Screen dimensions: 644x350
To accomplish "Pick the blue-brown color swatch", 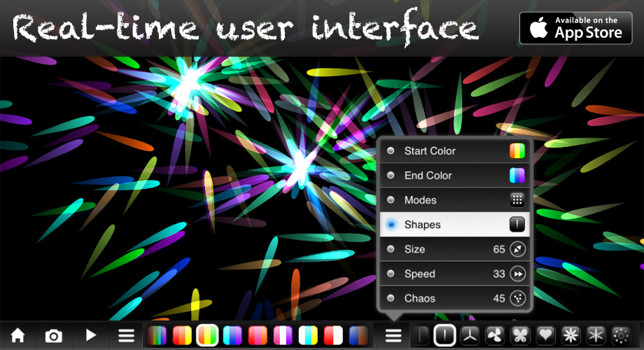I will (x=358, y=335).
